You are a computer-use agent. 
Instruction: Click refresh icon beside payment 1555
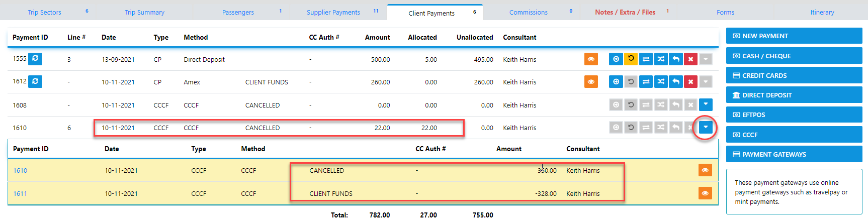[35, 59]
